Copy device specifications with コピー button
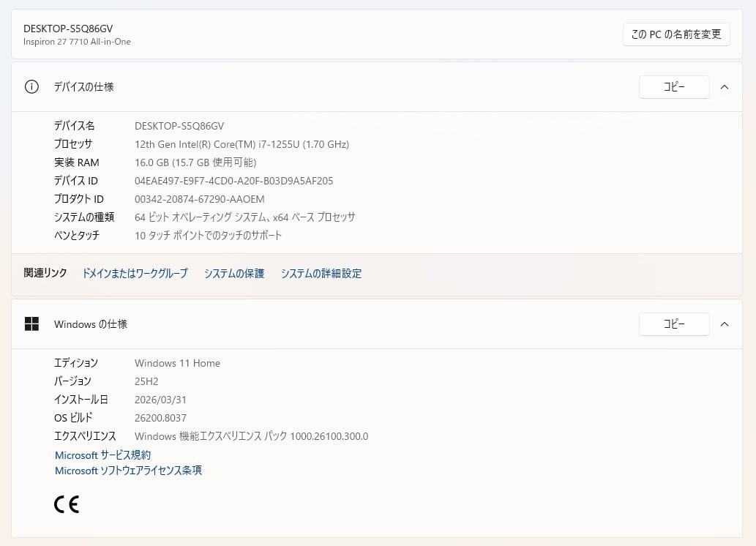The width and height of the screenshot is (756, 546). tap(674, 87)
